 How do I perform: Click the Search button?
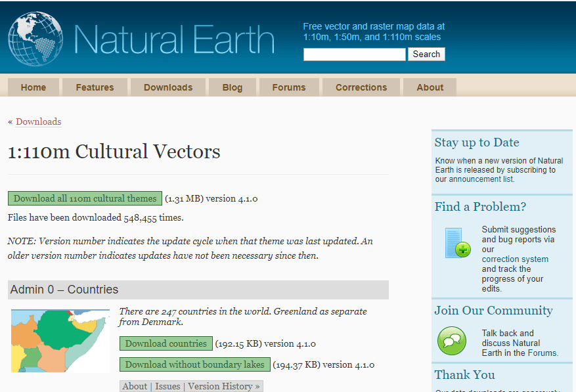(x=426, y=54)
